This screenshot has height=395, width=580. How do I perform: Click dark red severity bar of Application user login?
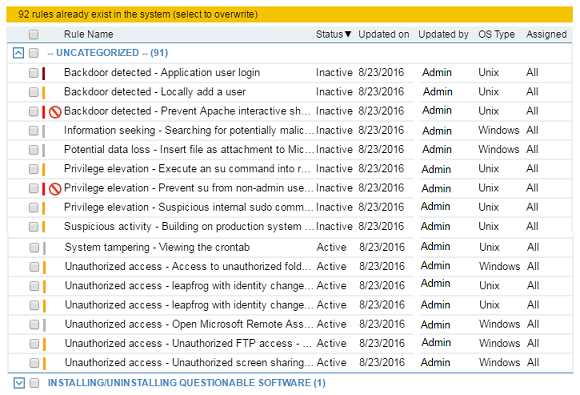44,73
